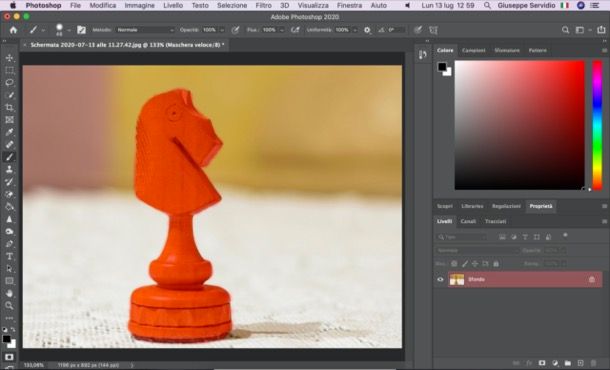The image size is (610, 370).
Task: Open the Metodo blending mode dropdown
Action: pos(145,30)
